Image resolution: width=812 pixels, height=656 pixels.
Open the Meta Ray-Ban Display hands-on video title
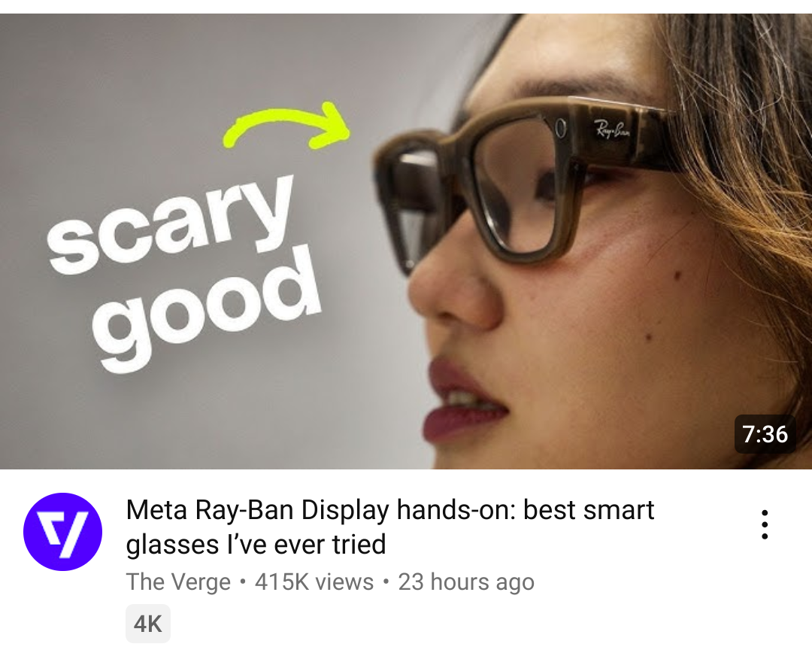pyautogui.click(x=390, y=527)
